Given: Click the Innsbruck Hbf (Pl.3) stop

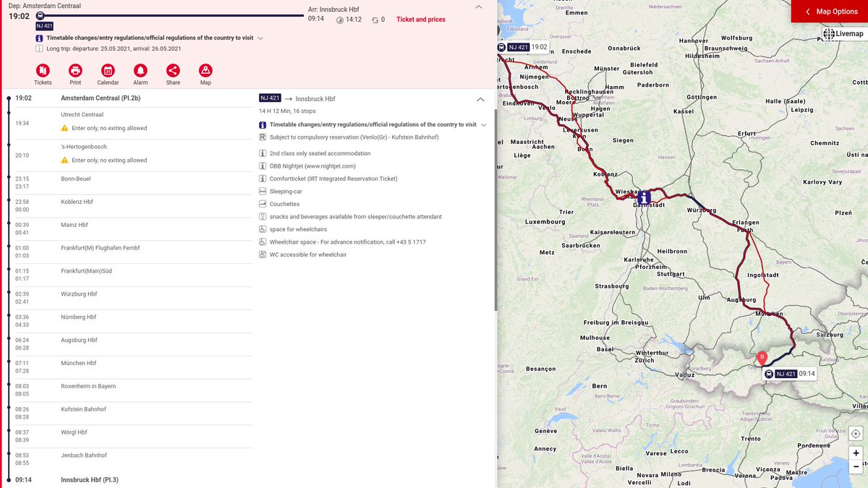Looking at the screenshot, I should coord(90,479).
